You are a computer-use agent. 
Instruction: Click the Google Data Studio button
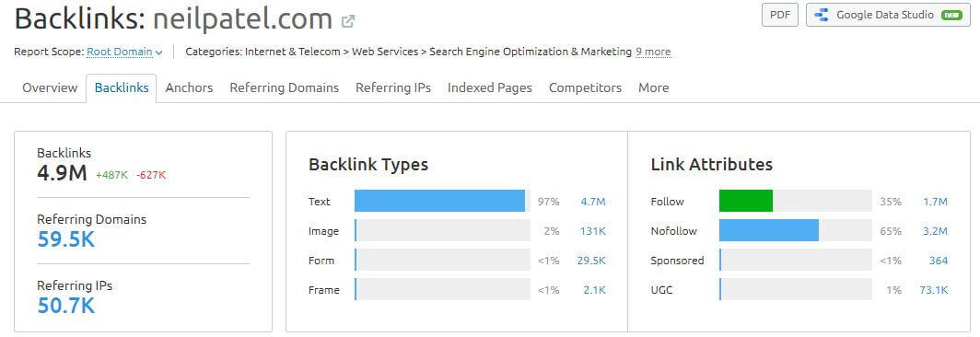coord(888,15)
